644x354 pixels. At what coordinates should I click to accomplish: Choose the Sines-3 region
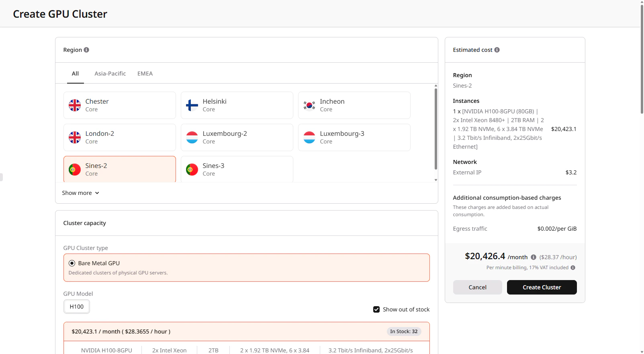237,169
